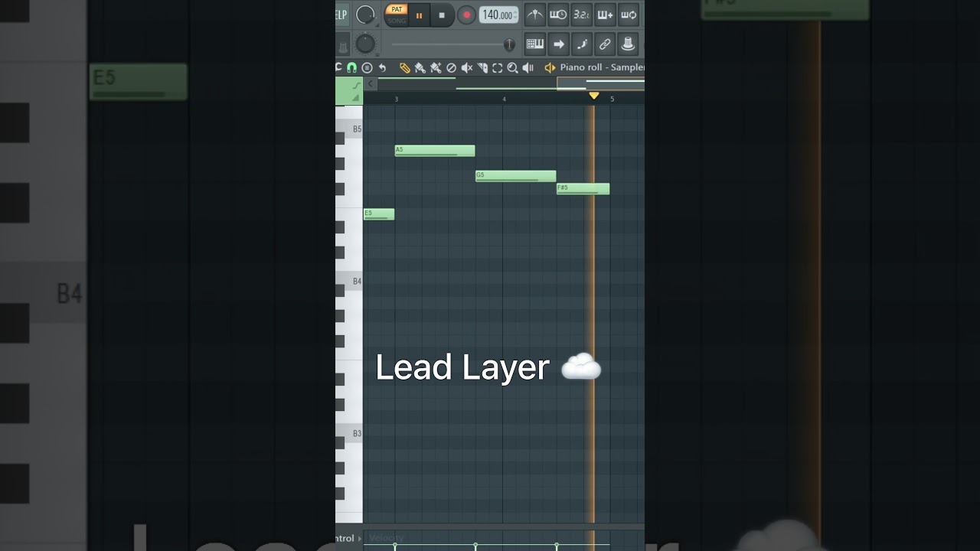The width and height of the screenshot is (980, 551).
Task: Select the Delete tool
Action: click(451, 67)
